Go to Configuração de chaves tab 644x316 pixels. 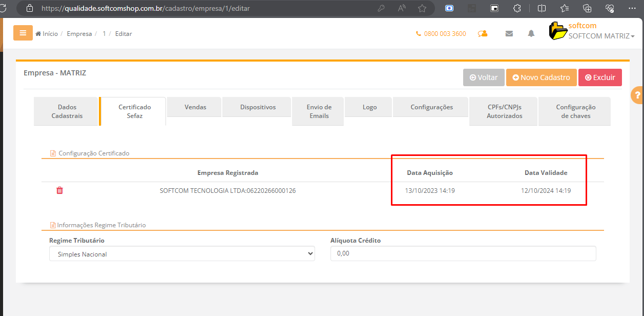[575, 111]
